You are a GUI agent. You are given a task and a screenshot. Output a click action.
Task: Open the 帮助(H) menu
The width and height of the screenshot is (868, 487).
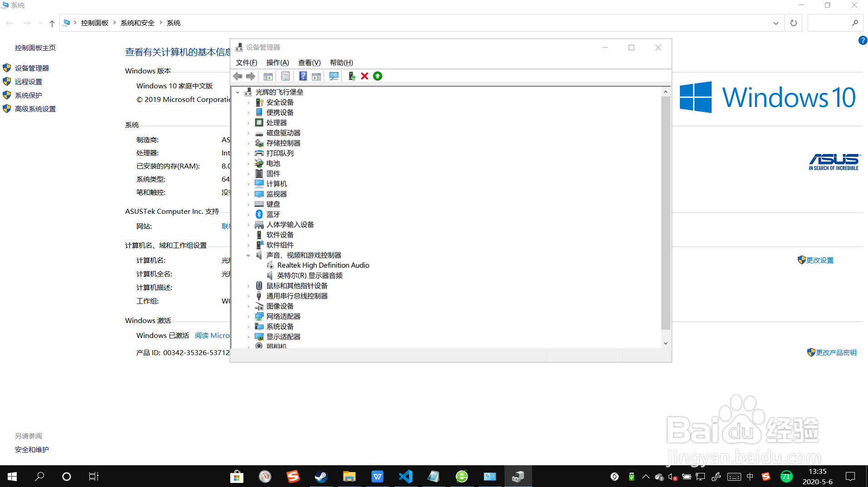[x=341, y=63]
